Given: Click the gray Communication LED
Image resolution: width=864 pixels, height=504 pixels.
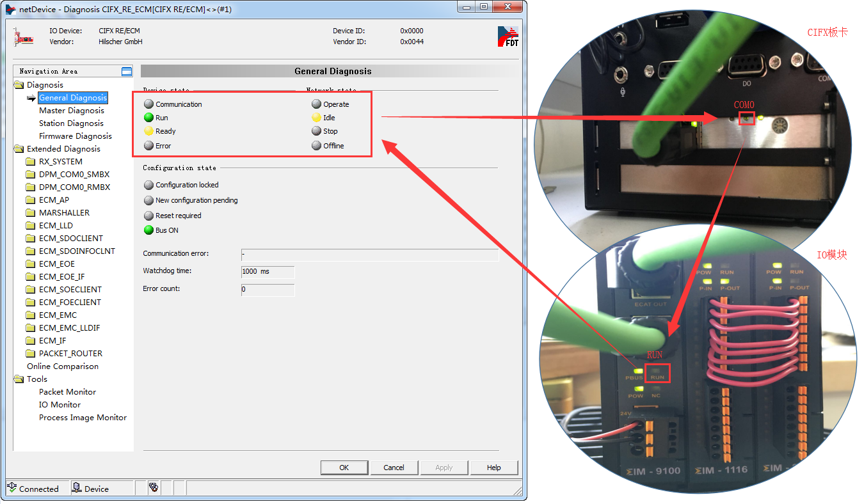Looking at the screenshot, I should tap(148, 104).
